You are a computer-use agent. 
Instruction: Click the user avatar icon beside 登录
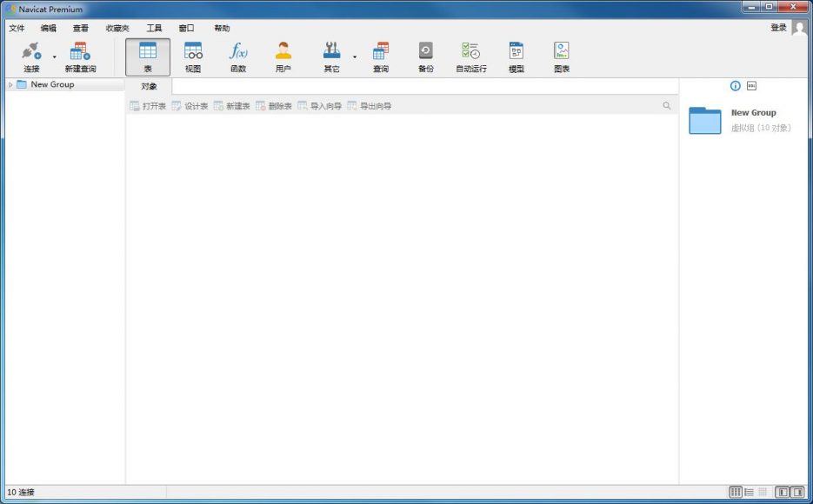click(799, 28)
